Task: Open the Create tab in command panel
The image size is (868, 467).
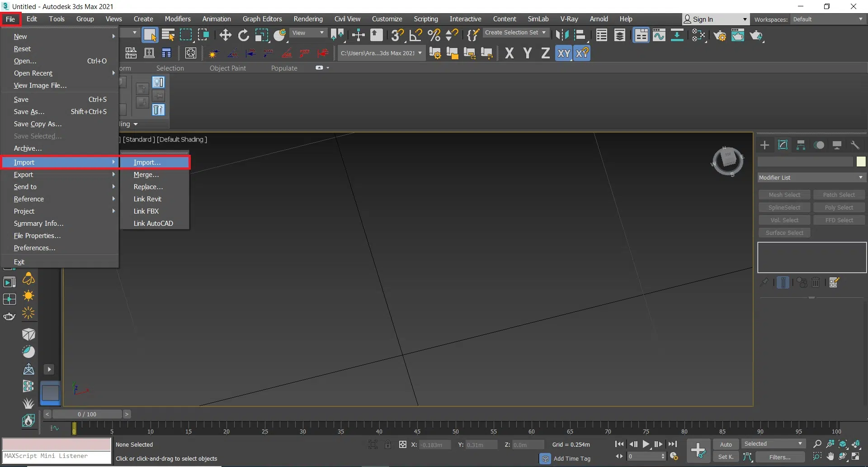Action: click(x=764, y=145)
